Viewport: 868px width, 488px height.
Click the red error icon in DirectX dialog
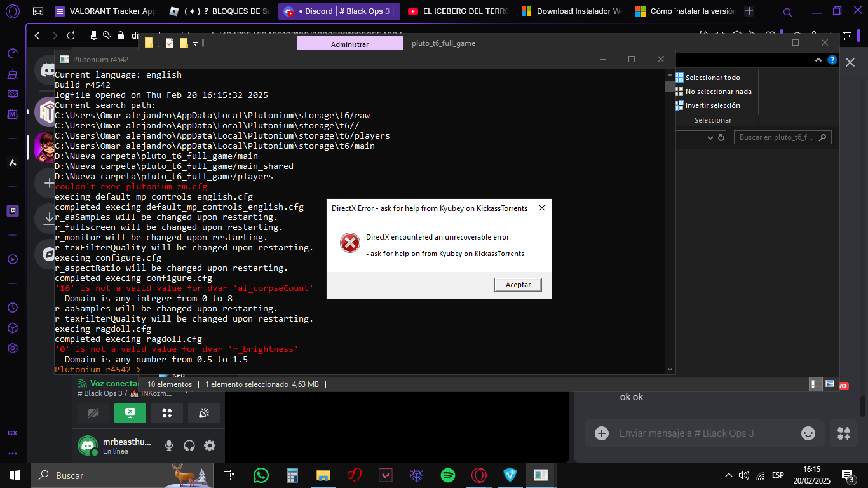point(349,243)
